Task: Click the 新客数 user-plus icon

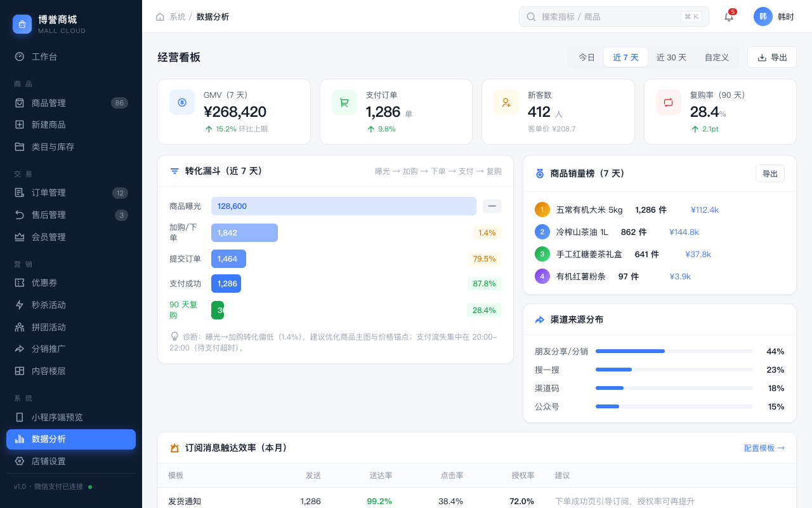Action: click(x=506, y=102)
